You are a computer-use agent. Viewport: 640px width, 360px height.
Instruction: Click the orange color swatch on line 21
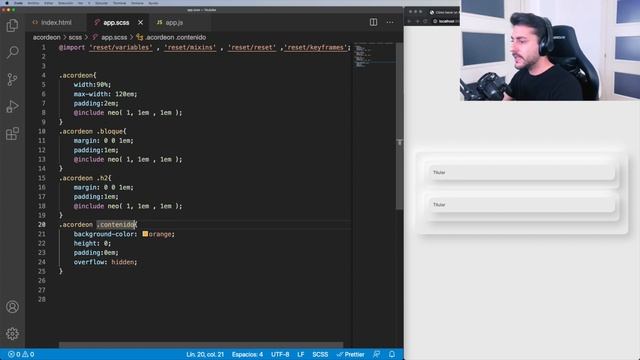click(145, 234)
